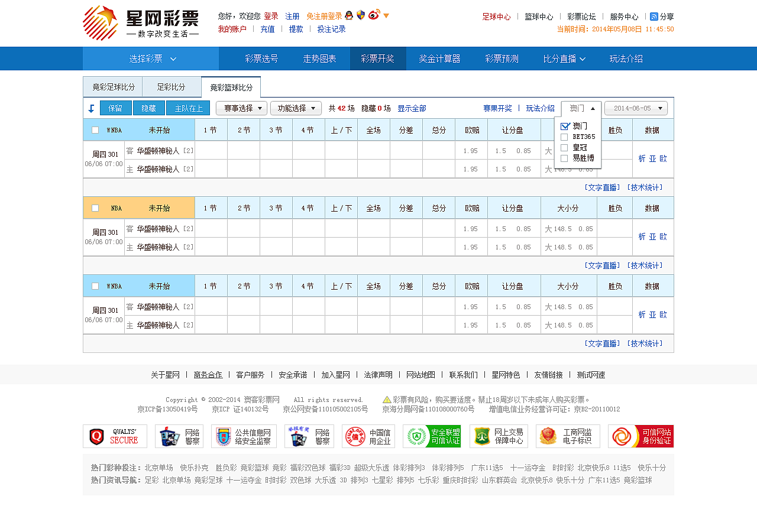Viewport: 757px width, 532px height.
Task: Open the 工商网监电子标识 badge
Action: click(568, 436)
